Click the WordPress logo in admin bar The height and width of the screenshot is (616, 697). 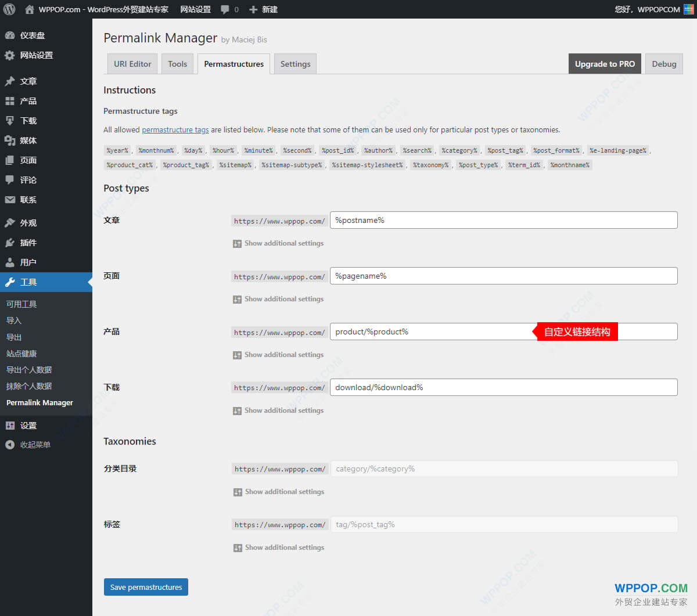point(8,9)
